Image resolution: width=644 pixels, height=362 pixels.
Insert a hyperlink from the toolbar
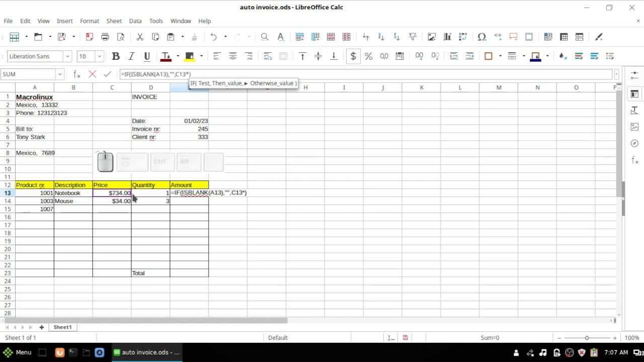498,37
